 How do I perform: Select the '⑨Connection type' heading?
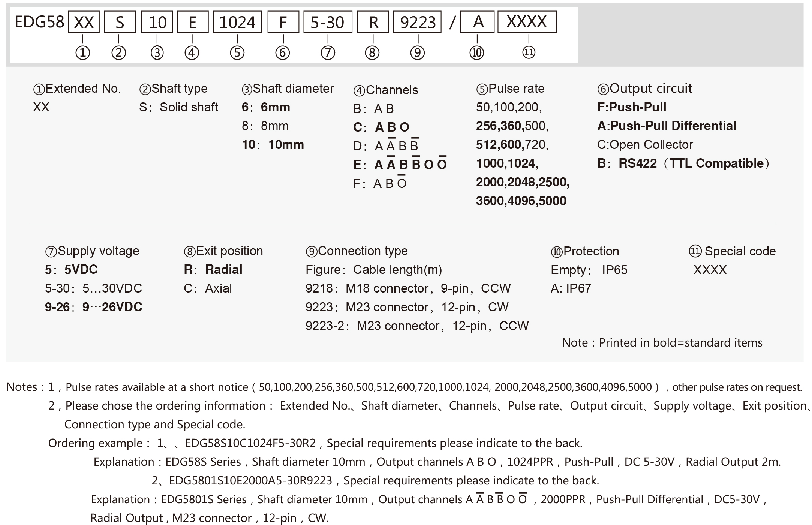coord(357,251)
